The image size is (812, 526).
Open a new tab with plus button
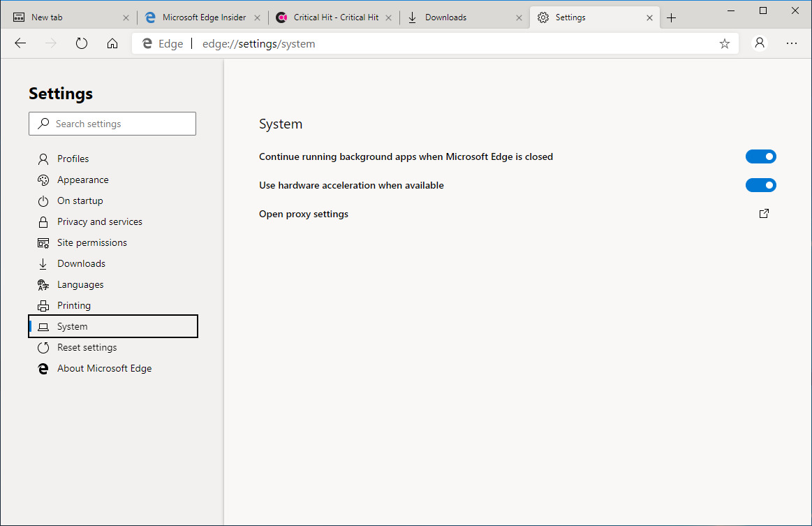click(x=672, y=17)
